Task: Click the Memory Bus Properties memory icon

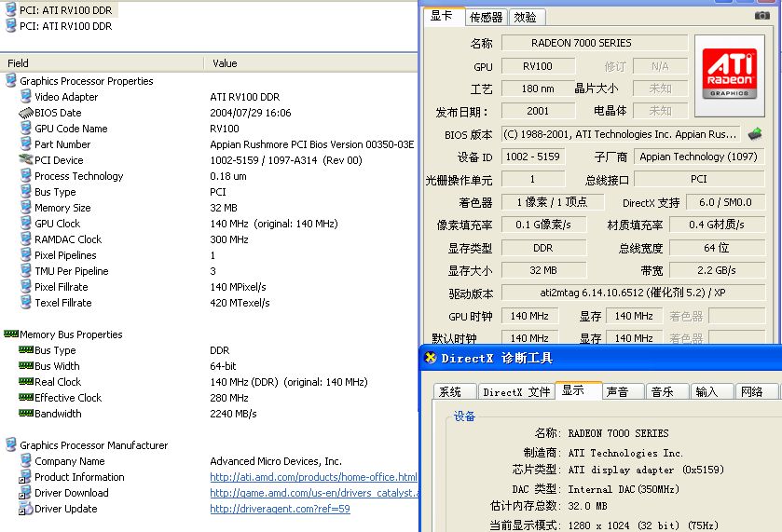Action: click(x=11, y=334)
